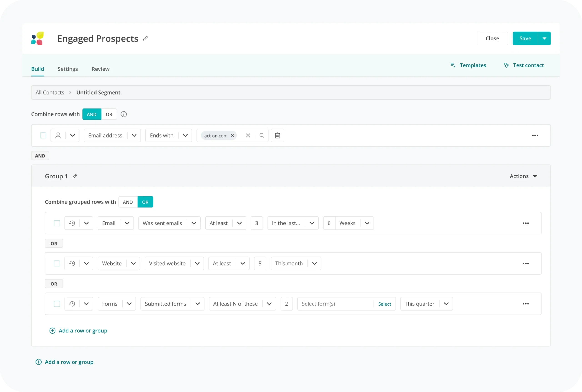Open three-dot menu for Email address row
This screenshot has width=582, height=392.
point(535,136)
